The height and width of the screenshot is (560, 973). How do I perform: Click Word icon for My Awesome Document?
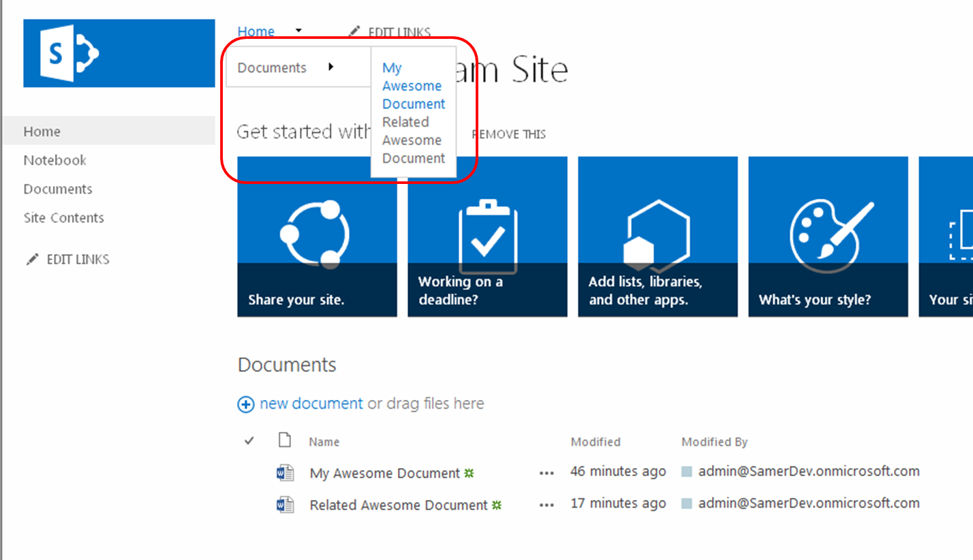point(285,473)
